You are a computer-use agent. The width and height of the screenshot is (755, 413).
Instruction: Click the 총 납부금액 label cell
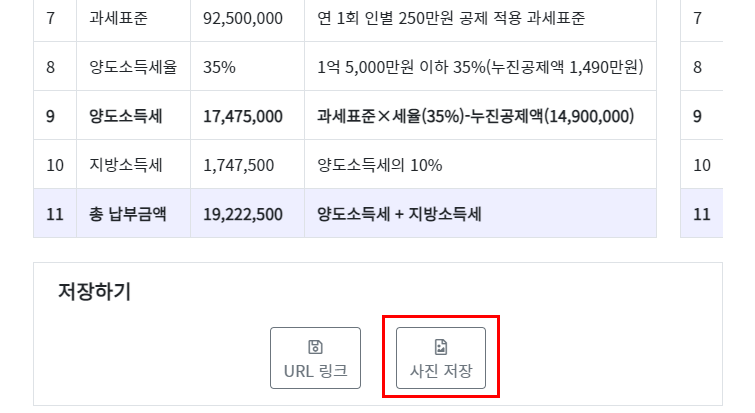133,213
